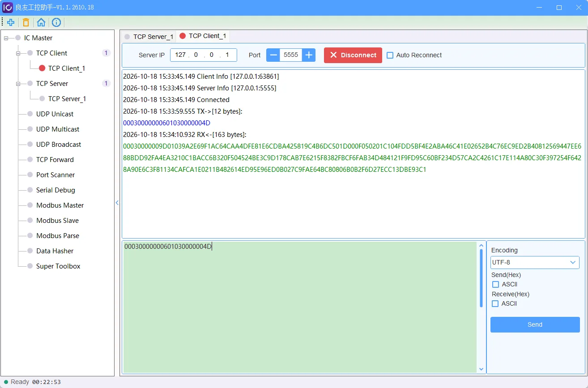
Task: Open TCP Forward in the sidebar
Action: tap(55, 160)
